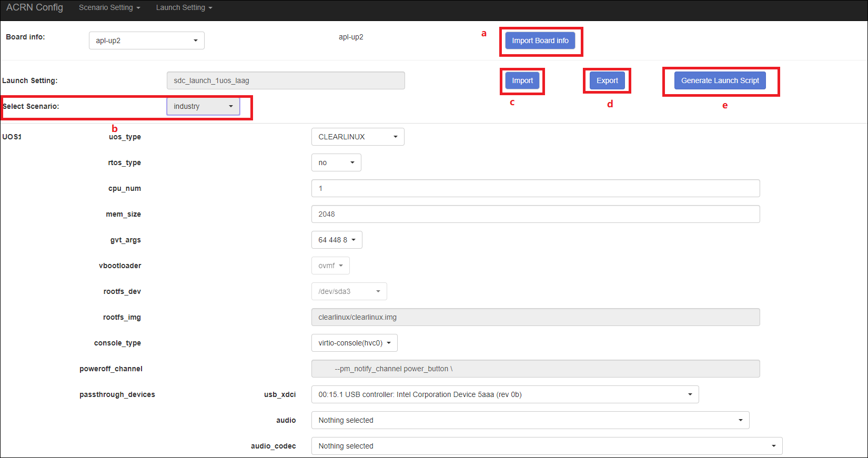The image size is (868, 458).
Task: Open the gvt_args 64 448 8 dropdown
Action: (x=336, y=240)
